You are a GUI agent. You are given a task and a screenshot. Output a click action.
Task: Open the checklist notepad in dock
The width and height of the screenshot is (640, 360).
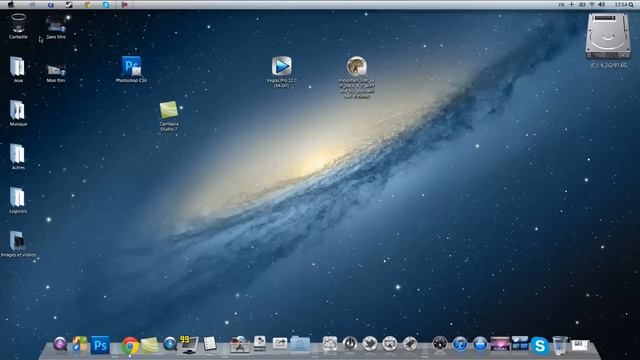210,344
